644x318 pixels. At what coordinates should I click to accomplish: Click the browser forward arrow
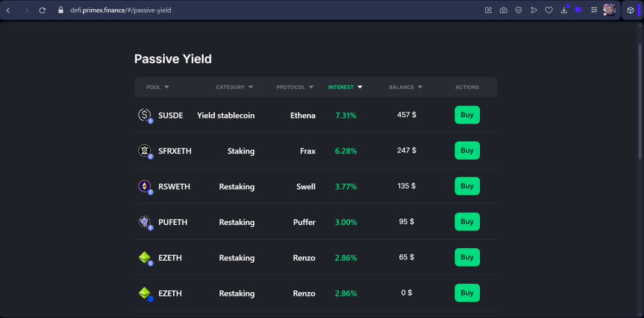click(27, 10)
